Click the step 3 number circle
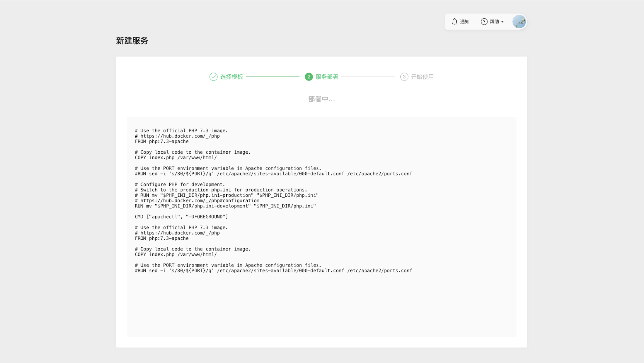 click(x=404, y=77)
